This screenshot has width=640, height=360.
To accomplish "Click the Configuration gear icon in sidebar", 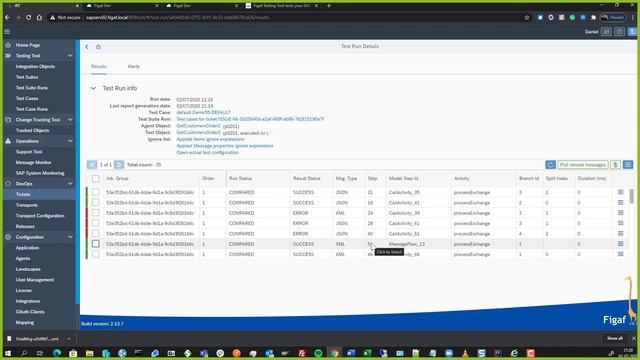I will 8,237.
